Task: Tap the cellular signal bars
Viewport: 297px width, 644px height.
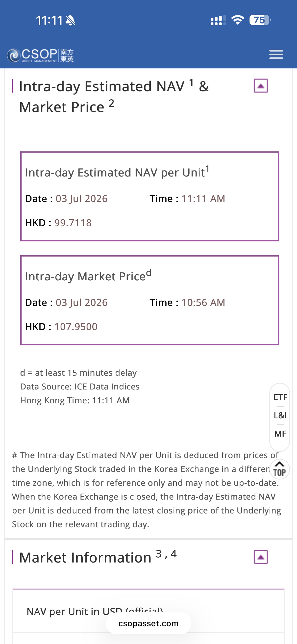Action: (218, 20)
